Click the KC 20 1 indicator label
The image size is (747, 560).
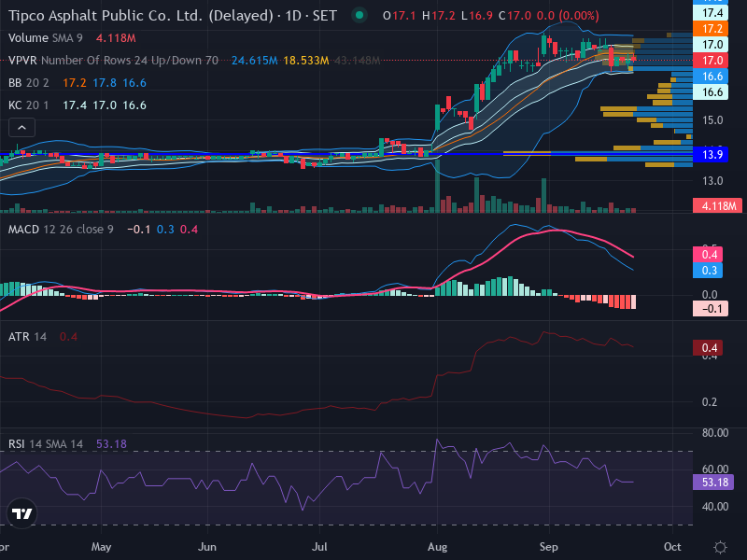tap(29, 105)
